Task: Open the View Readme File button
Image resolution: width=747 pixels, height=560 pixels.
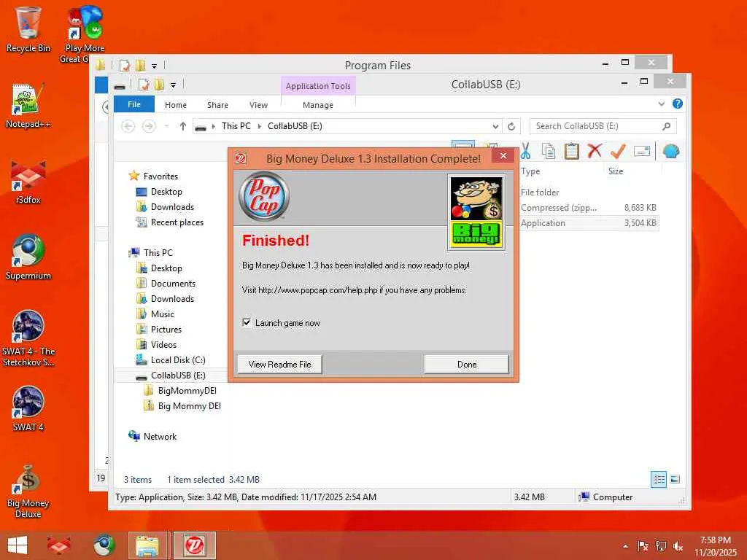Action: (x=279, y=365)
